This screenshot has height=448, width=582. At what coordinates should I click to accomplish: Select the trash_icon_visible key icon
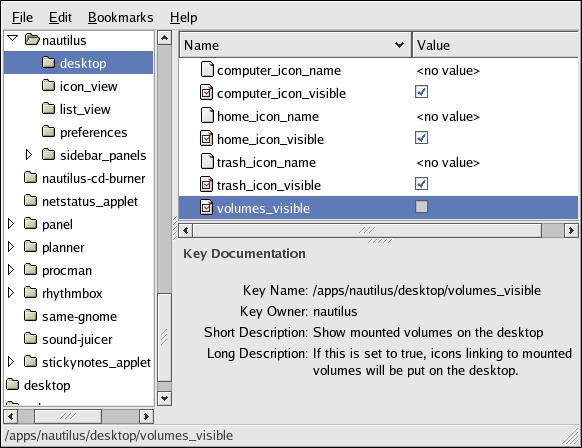(x=207, y=184)
